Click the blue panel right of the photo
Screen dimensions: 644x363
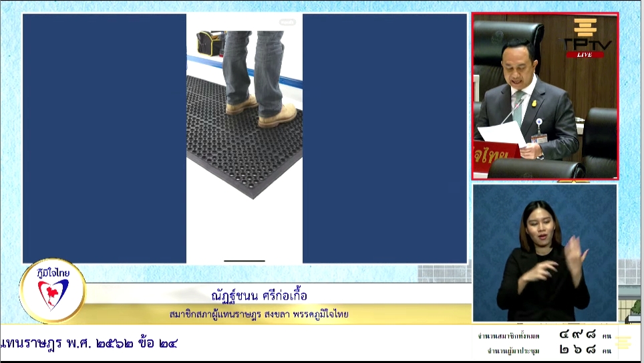(x=384, y=138)
